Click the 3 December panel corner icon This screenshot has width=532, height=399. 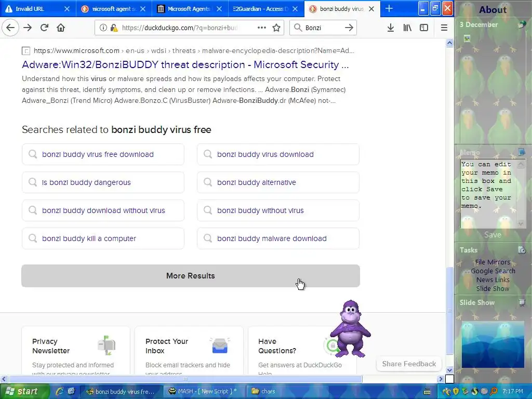(522, 24)
